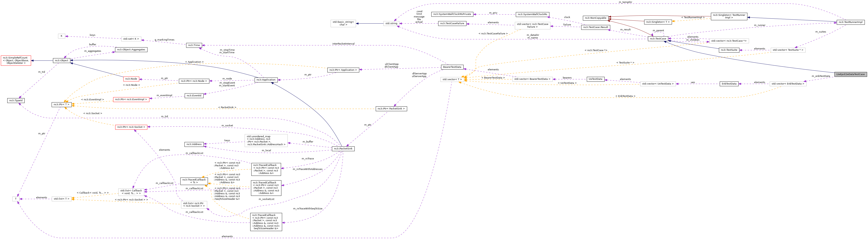Select the ns3::Node red-bordered box
Screen dimensions: 868x239
click(x=131, y=79)
